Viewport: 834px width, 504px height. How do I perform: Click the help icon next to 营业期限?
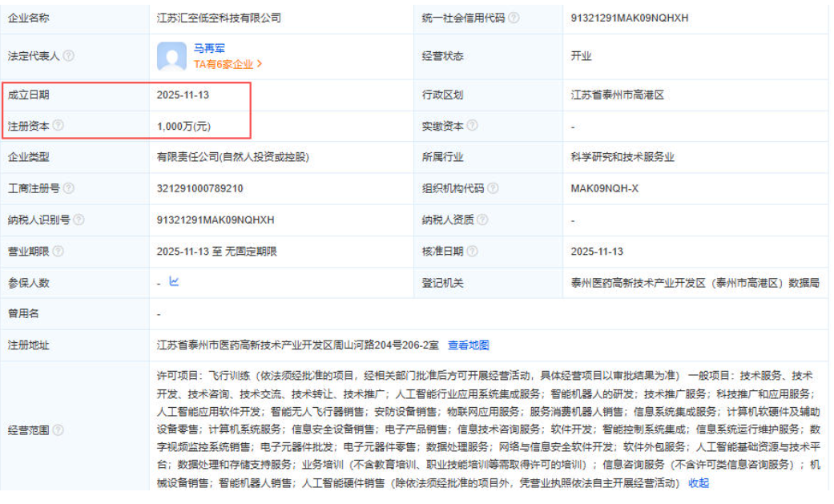(58, 252)
